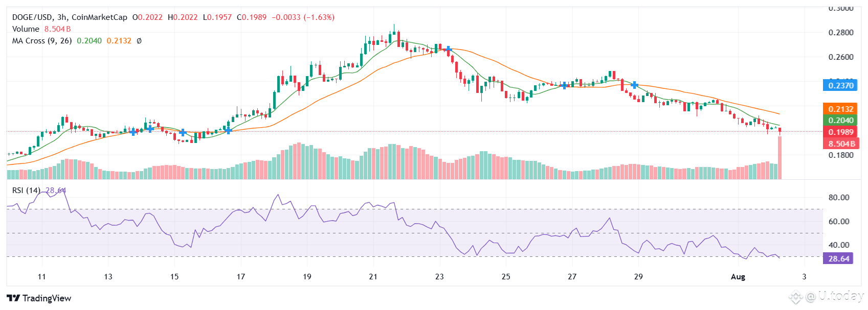868x310 pixels.
Task: Click the blue MA cross marker near 29
Action: coord(634,85)
